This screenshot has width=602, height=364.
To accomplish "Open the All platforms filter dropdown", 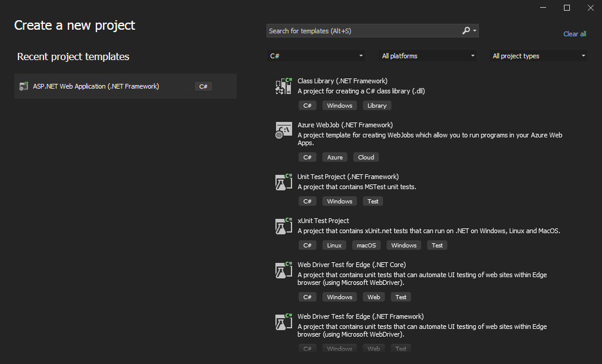I will coord(428,56).
